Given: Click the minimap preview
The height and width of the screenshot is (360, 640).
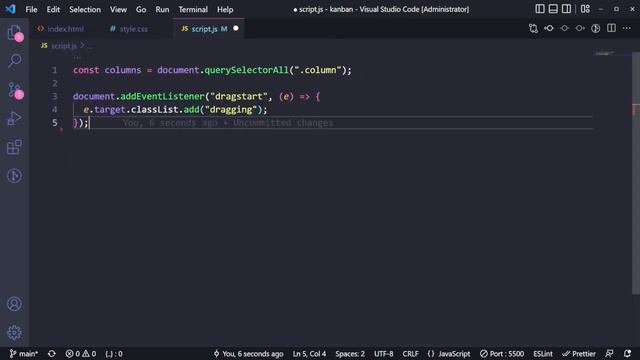Looking at the screenshot, I should [x=605, y=53].
